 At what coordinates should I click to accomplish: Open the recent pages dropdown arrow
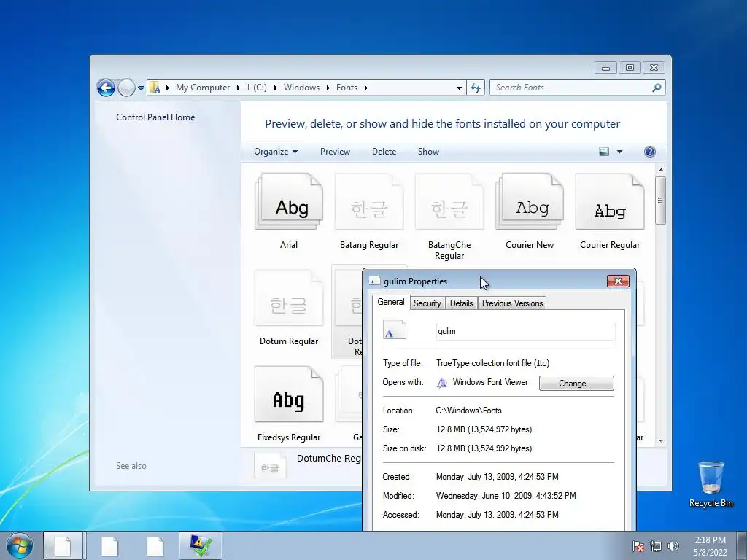[141, 88]
